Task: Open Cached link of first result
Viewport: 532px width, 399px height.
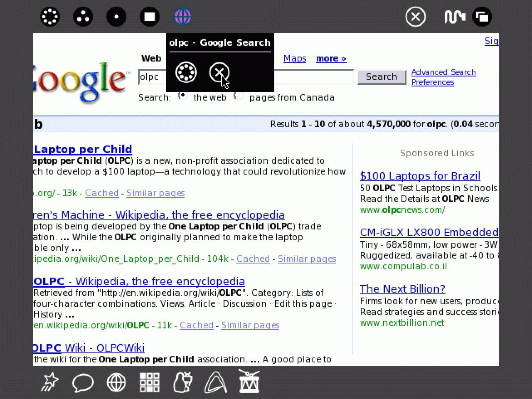Action: click(x=102, y=193)
